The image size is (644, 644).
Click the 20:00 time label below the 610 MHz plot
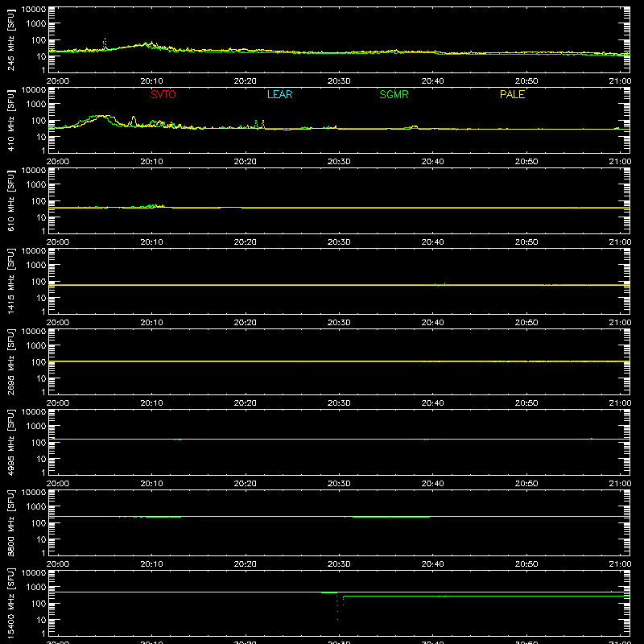click(x=58, y=242)
